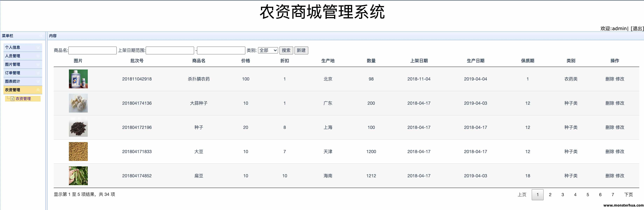Expand the 个人信息 accordion chevron
Screen dimensions: 644x210
(x=38, y=47)
